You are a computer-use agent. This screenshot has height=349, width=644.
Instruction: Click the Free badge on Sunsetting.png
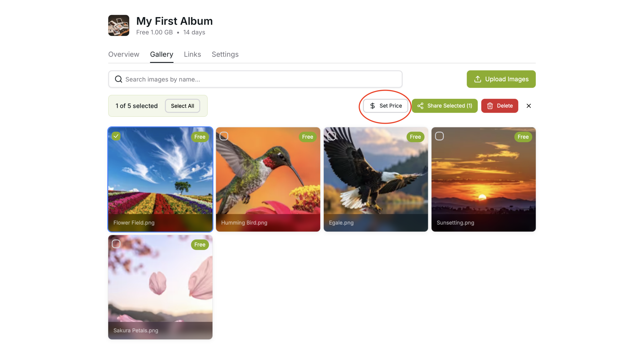(x=523, y=137)
